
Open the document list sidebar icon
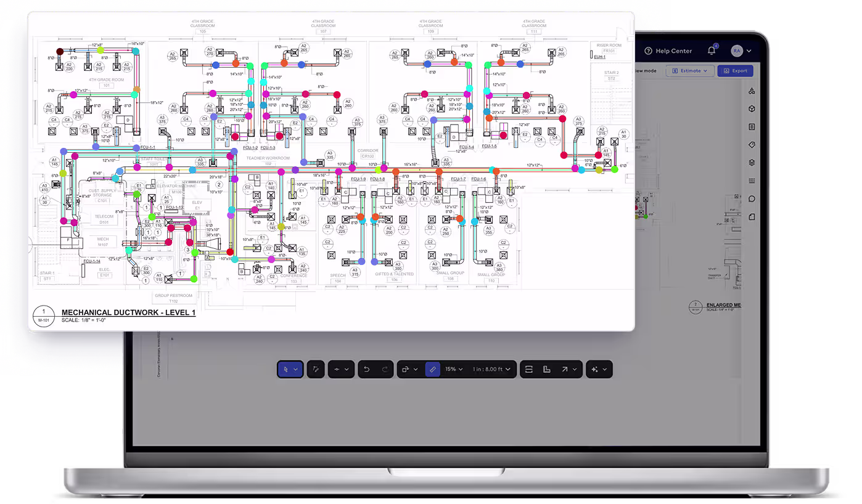pos(752,127)
